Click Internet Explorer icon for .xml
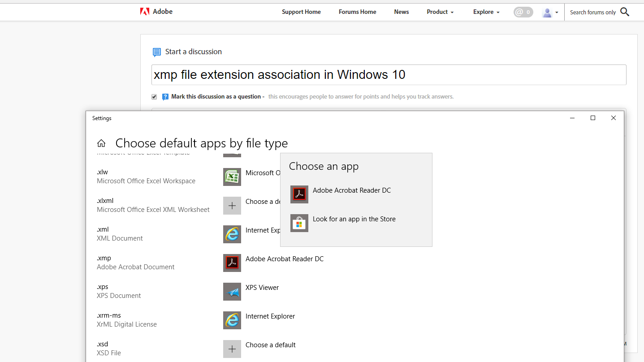Screen dimensions: 644x362 (232, 234)
